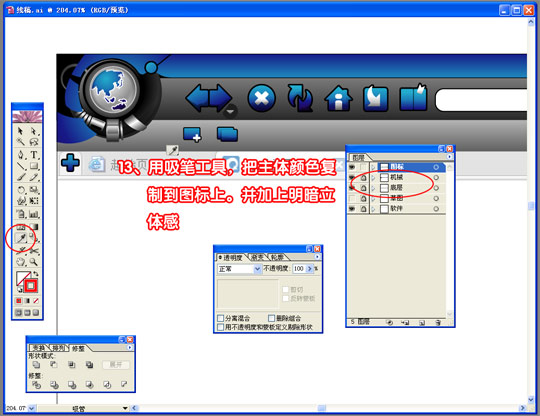This screenshot has width=540, height=416.
Task: Expand the 底层 layer triangle
Action: coord(373,188)
